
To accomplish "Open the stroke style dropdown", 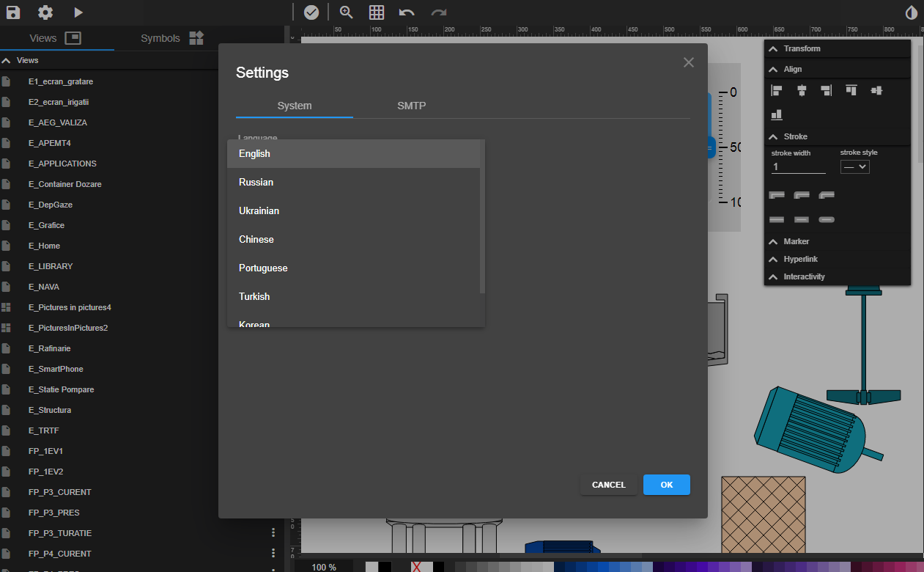I will 854,167.
